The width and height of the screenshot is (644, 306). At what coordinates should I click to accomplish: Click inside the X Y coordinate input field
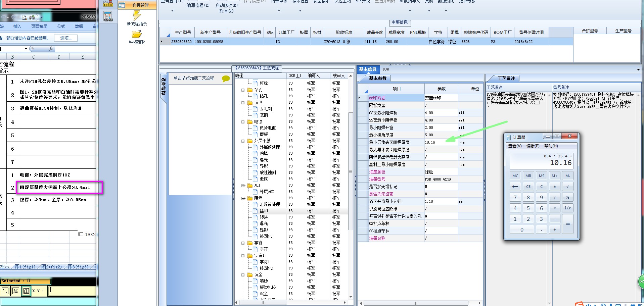pos(71,291)
